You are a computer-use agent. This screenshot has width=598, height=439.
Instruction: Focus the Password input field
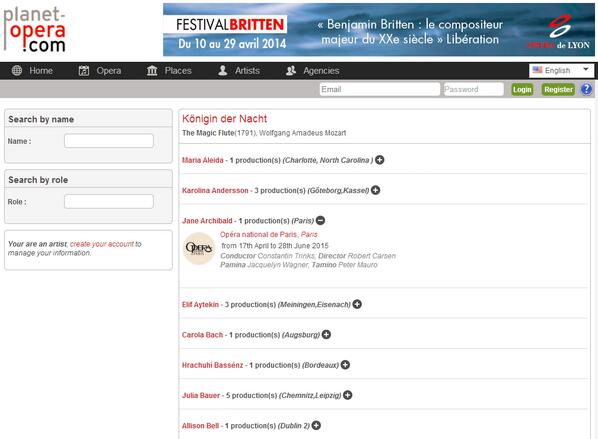pyautogui.click(x=474, y=89)
